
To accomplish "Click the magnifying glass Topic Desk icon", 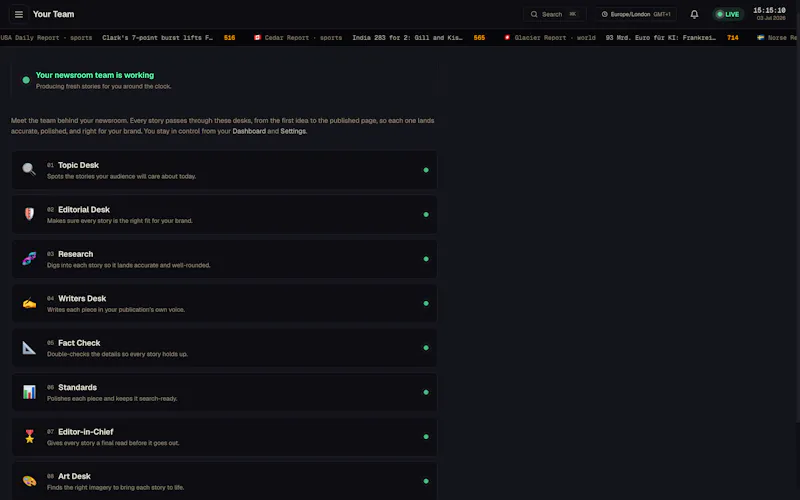I will point(29,169).
